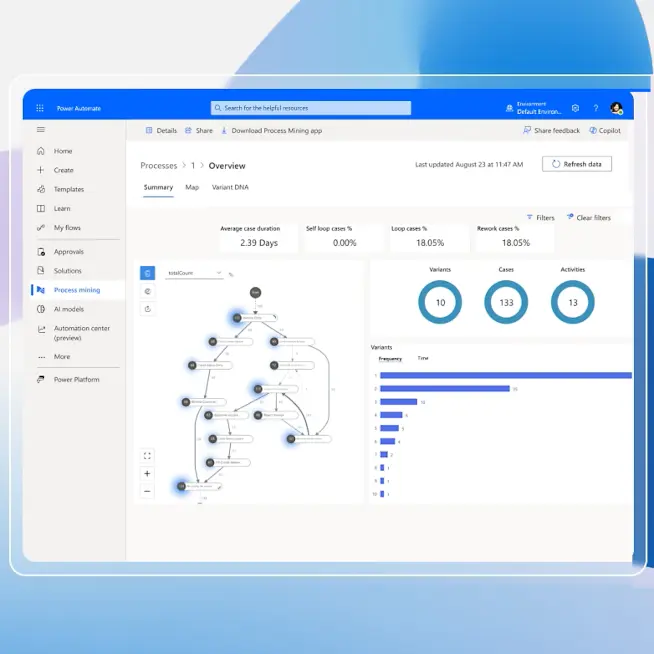
Task: Click the help question mark icon
Action: pos(596,108)
